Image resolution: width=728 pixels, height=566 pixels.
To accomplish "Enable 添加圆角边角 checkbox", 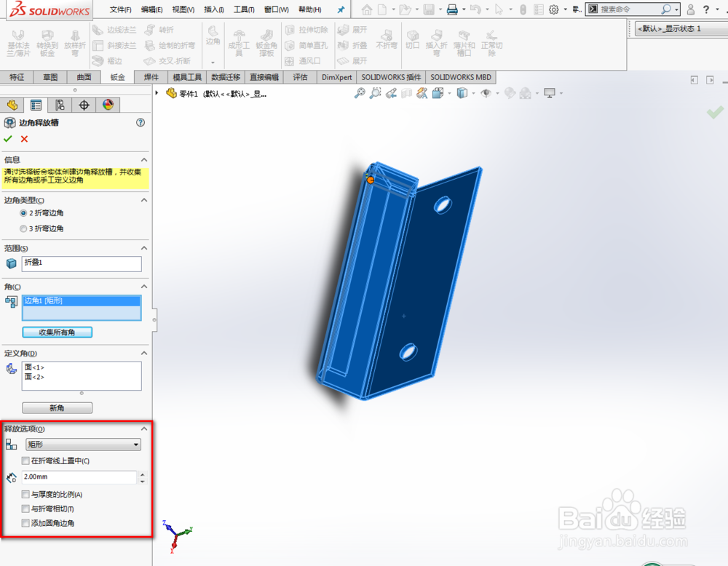I will coord(25,523).
